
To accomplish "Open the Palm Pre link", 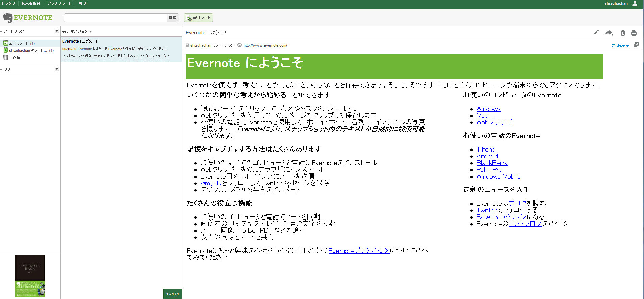I will pyautogui.click(x=489, y=170).
